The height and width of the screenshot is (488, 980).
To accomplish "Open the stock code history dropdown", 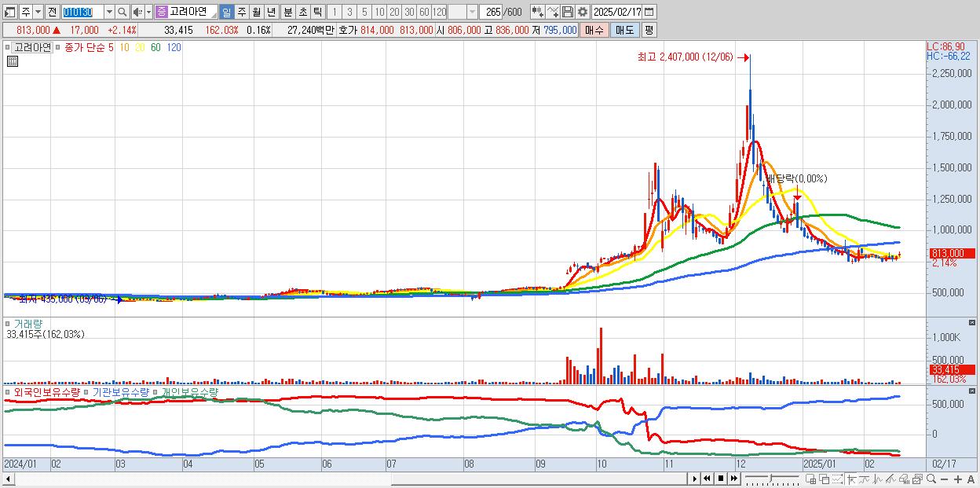I will (109, 12).
